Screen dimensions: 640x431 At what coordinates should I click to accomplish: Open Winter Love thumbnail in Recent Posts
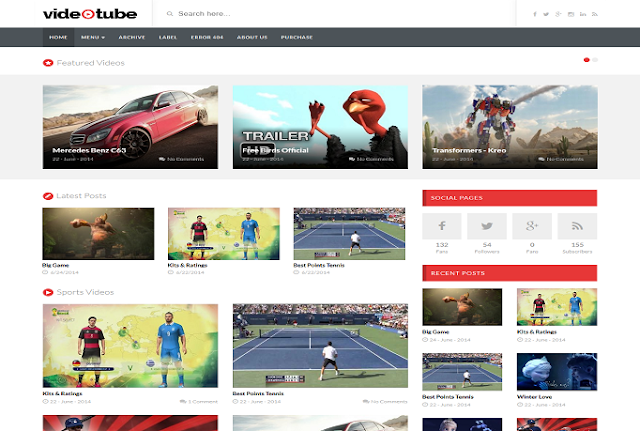(x=557, y=372)
